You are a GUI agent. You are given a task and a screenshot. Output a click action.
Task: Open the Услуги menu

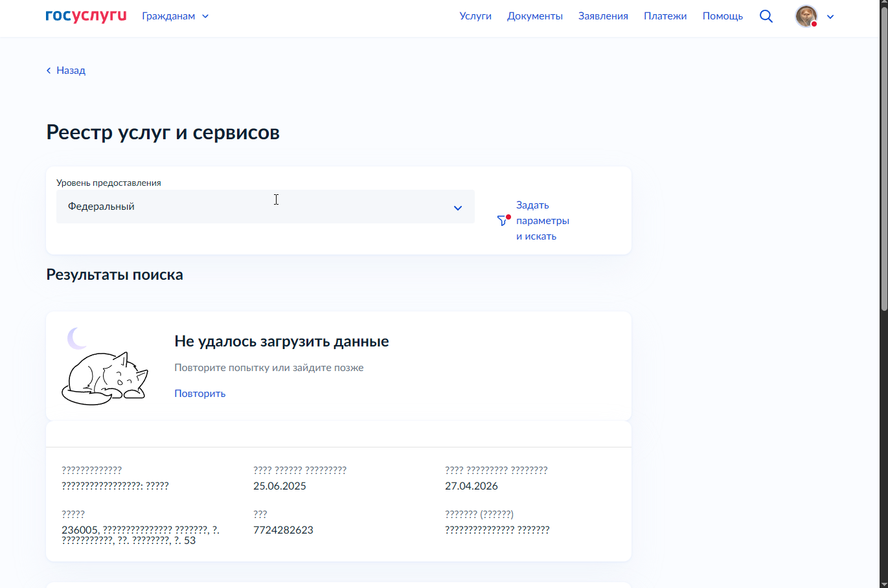(x=475, y=16)
